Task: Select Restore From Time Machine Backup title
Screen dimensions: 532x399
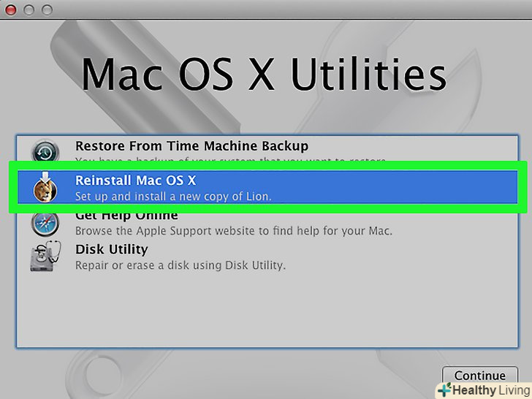Action: coord(191,146)
